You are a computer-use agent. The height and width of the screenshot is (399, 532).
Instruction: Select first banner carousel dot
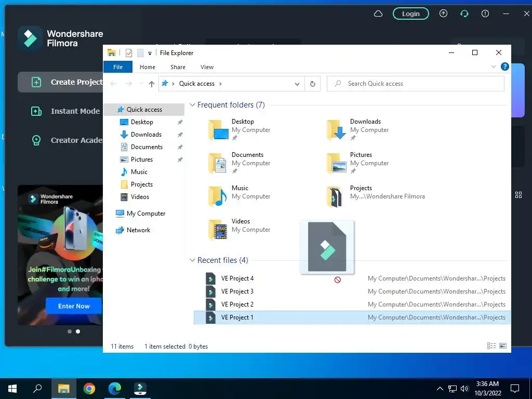[70, 331]
